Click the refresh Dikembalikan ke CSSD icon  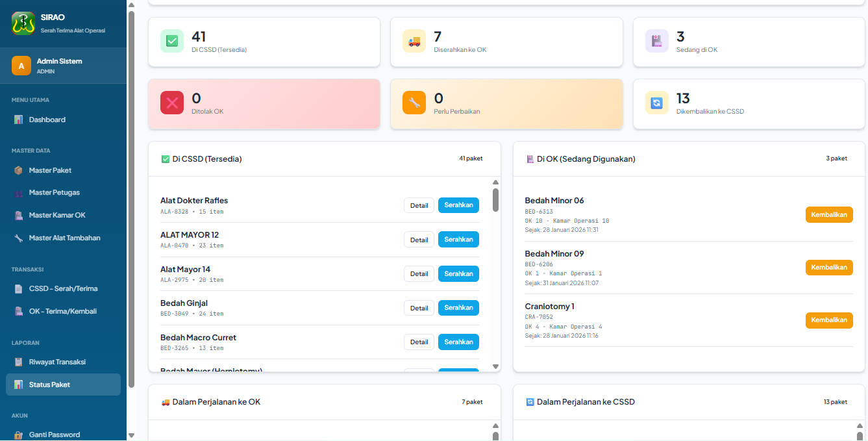coord(657,103)
